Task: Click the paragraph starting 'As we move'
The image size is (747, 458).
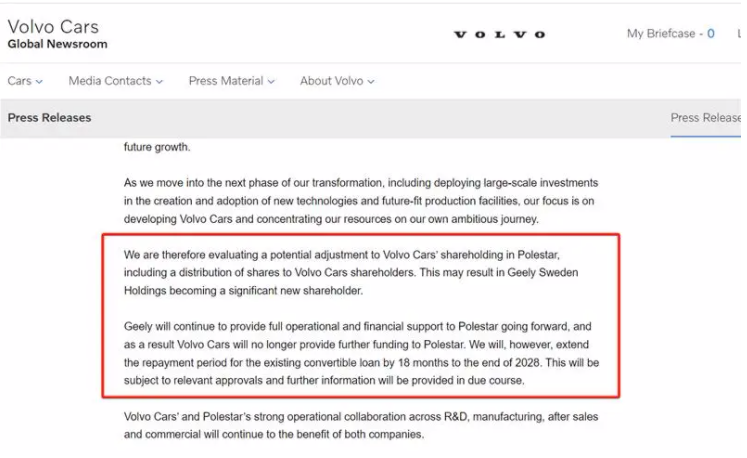Action: point(360,201)
